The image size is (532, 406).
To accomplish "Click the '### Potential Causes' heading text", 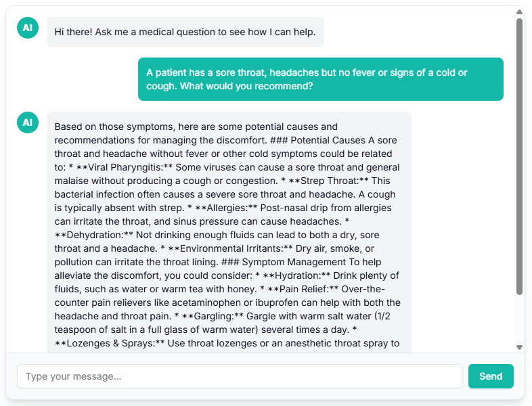I will (317, 140).
